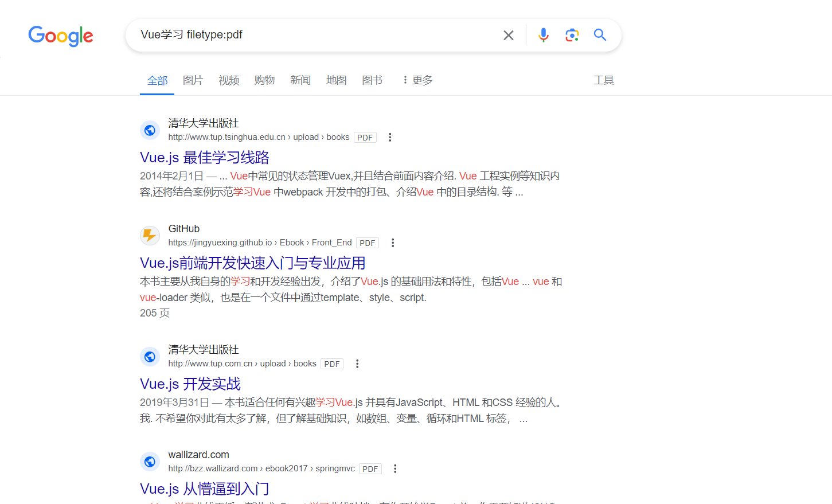This screenshot has width=832, height=504.
Task: Click the 2019年3月31日 date text
Action: [x=175, y=403]
